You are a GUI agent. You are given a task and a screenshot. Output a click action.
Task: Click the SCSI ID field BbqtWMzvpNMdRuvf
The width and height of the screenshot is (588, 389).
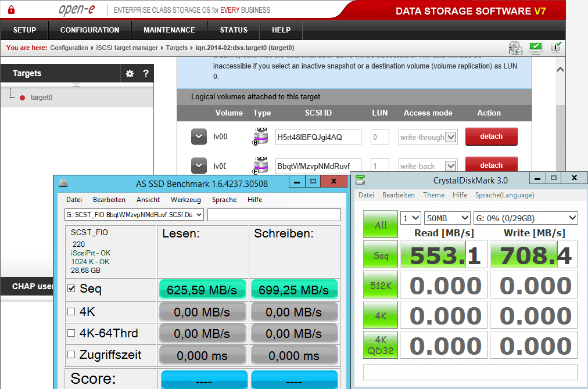coord(318,166)
